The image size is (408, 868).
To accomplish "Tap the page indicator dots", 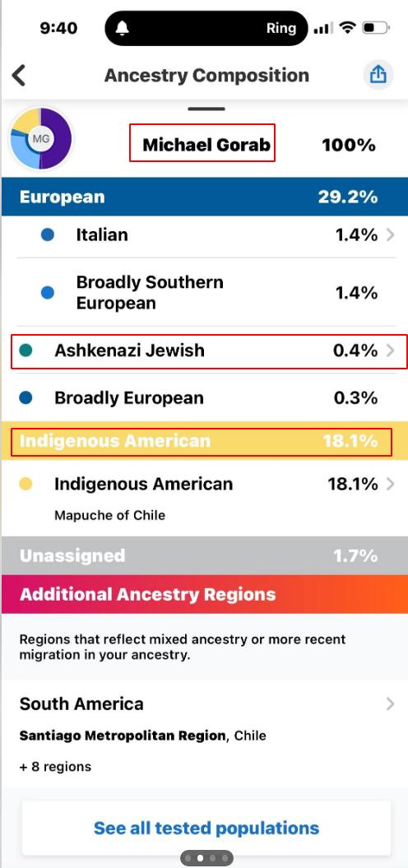I will click(x=207, y=858).
